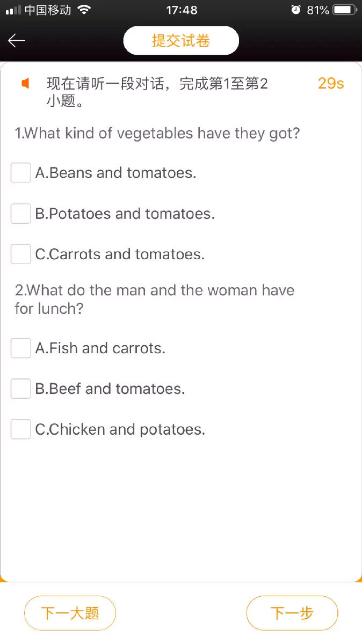Viewport: 362px width, 644px height.
Task: Select checkbox for Beef and tomatoes
Action: (x=21, y=389)
